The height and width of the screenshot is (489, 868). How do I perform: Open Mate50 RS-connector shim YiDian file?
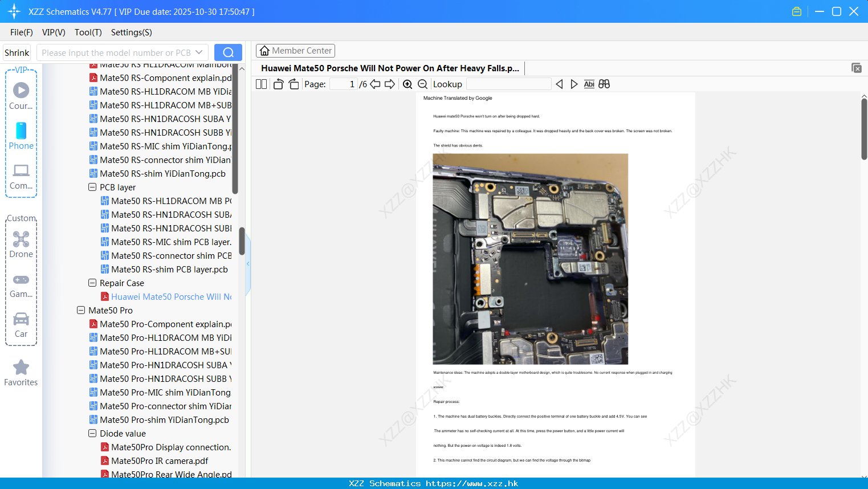161,160
